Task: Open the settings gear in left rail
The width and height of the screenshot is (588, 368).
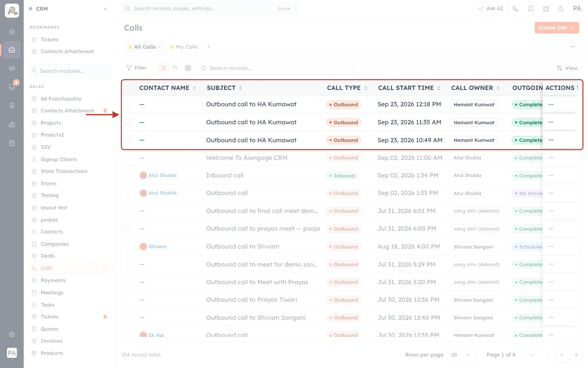Action: coord(12,334)
